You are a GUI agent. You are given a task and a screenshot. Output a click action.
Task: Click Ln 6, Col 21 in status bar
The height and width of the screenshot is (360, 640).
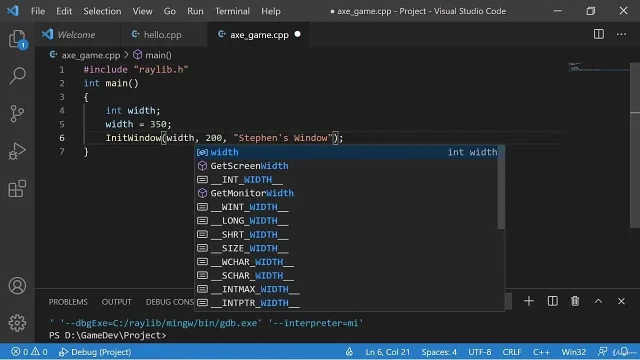tap(387, 352)
